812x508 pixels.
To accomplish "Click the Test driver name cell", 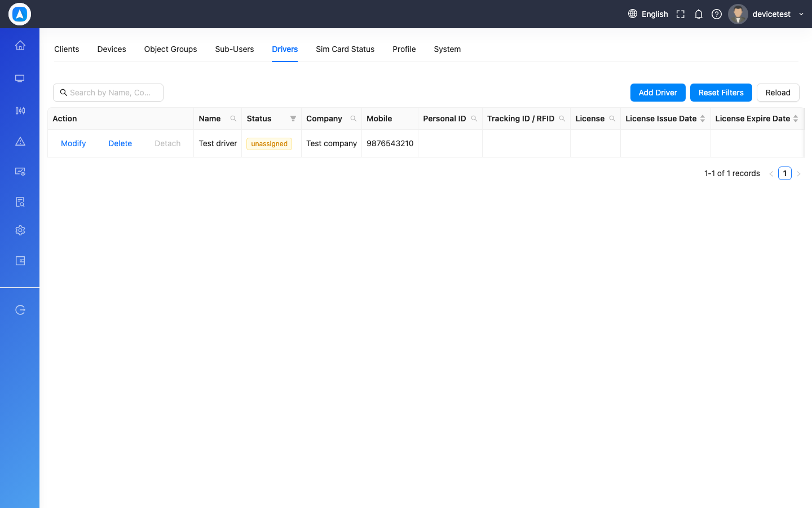I will [218, 143].
